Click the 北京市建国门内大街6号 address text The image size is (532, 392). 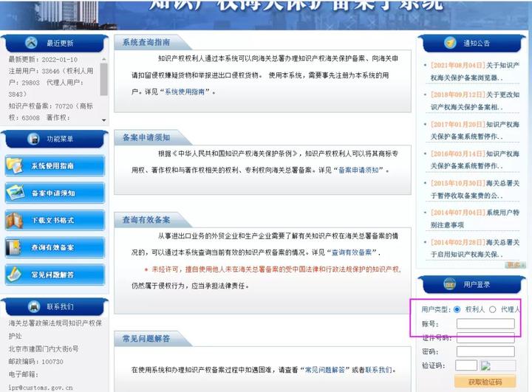click(x=44, y=348)
